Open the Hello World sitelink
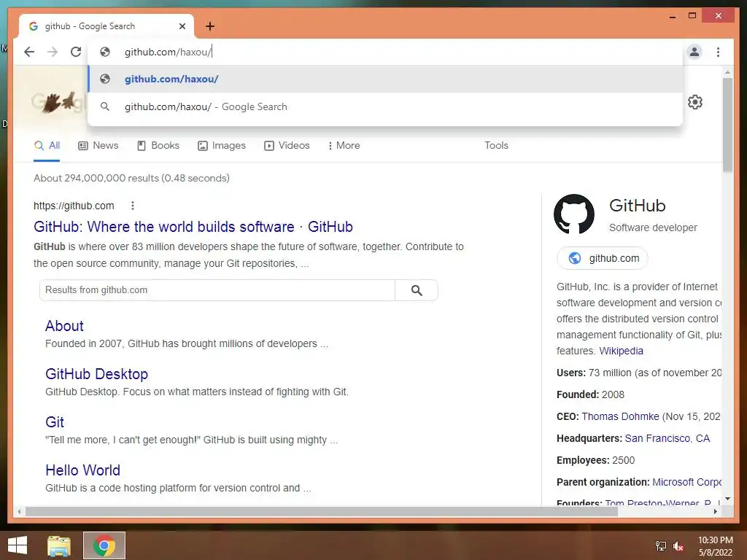Viewport: 747px width, 560px height. (x=82, y=470)
